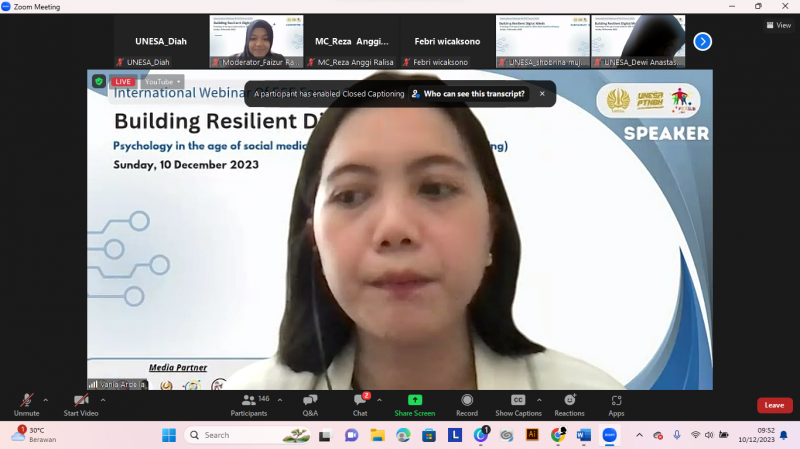Image resolution: width=800 pixels, height=449 pixels.
Task: Open the green encryption shield info
Action: [x=99, y=81]
